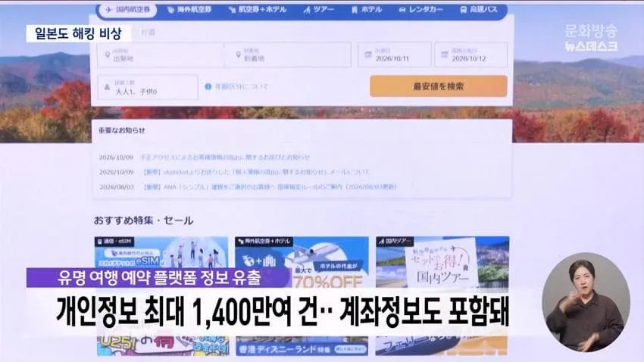644x362 pixels.
Task: Click the bed icon on ホテル tab
Action: [x=355, y=10]
